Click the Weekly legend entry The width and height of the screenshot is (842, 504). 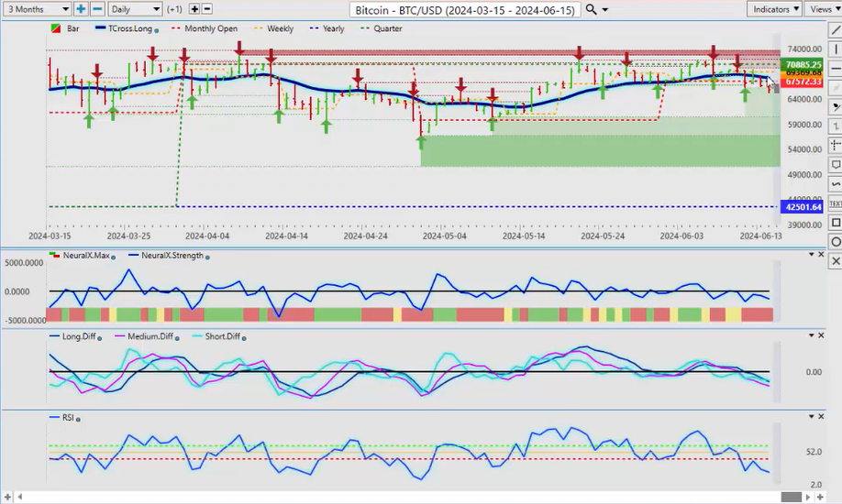point(273,28)
